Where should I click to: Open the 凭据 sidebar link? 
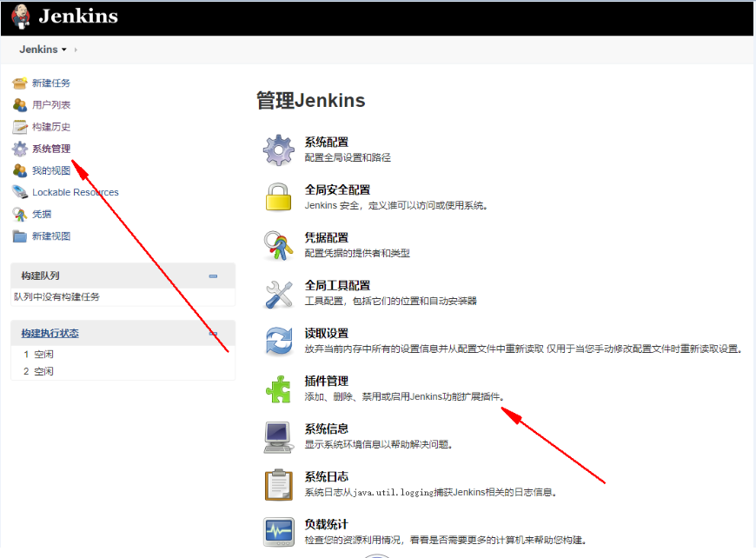click(42, 214)
